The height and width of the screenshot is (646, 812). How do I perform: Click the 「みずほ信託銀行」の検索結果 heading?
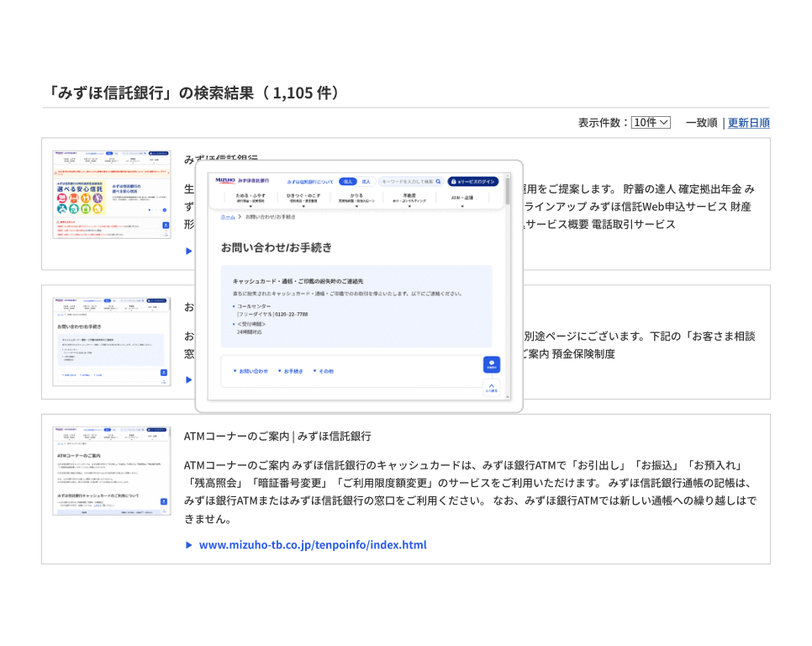coord(193,93)
